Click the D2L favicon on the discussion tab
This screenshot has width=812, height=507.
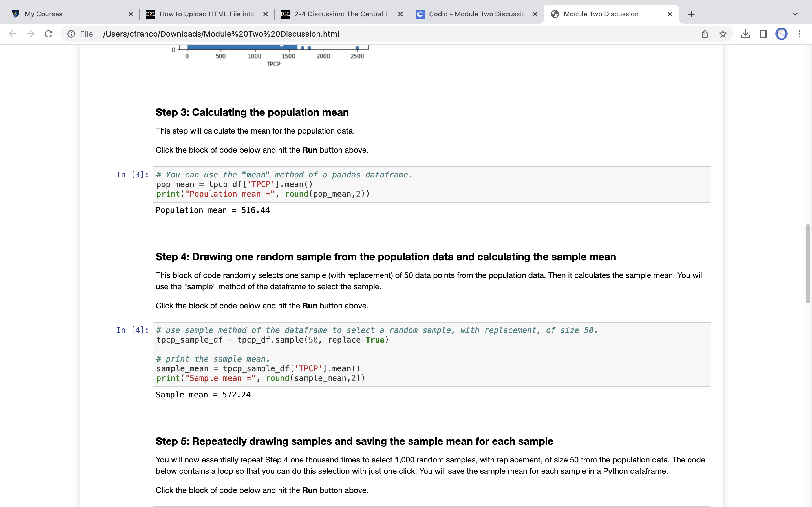pos(285,14)
